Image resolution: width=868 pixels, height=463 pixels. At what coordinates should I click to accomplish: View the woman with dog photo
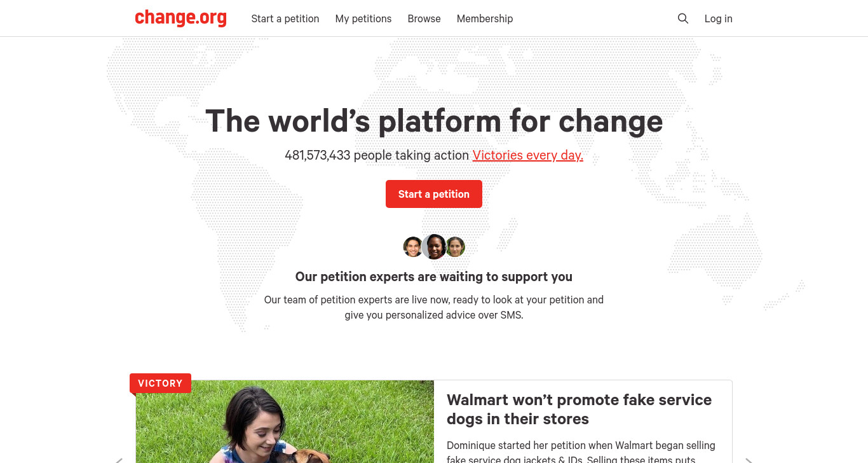click(x=285, y=422)
